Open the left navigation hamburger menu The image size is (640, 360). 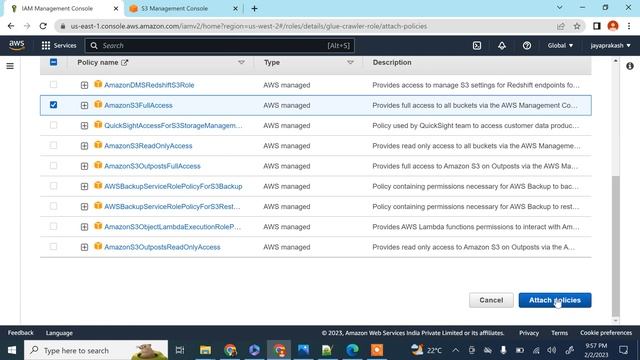[10, 66]
